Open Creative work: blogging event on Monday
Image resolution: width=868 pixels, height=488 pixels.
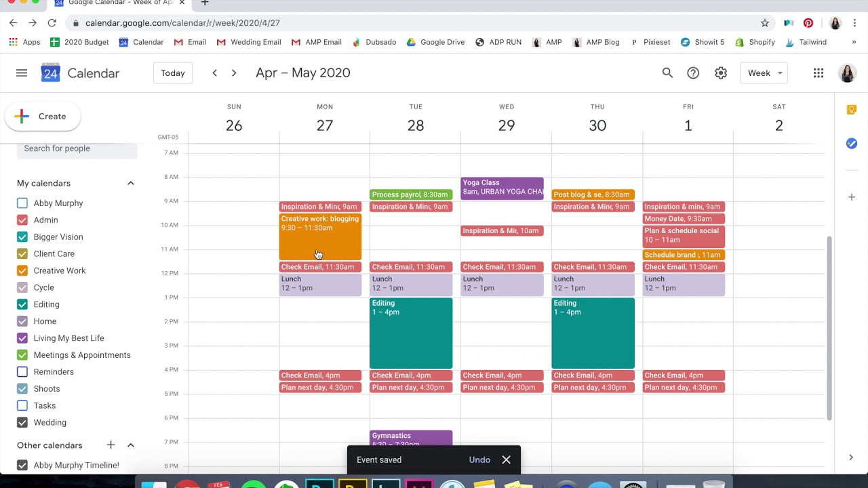(320, 237)
